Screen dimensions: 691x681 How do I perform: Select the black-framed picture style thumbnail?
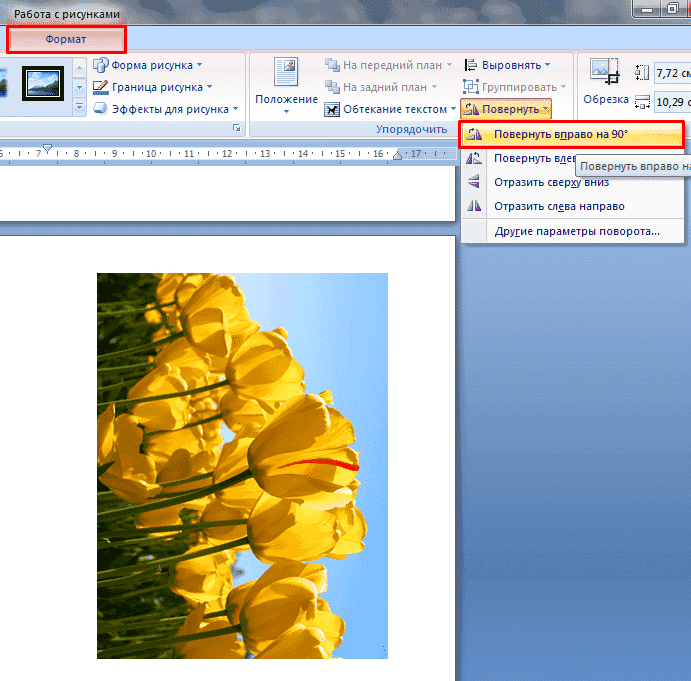42,84
